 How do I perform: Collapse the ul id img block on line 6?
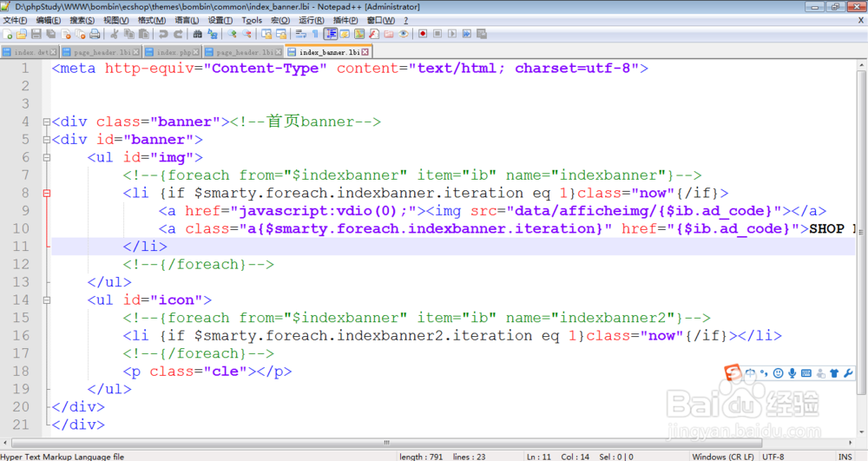[x=47, y=158]
